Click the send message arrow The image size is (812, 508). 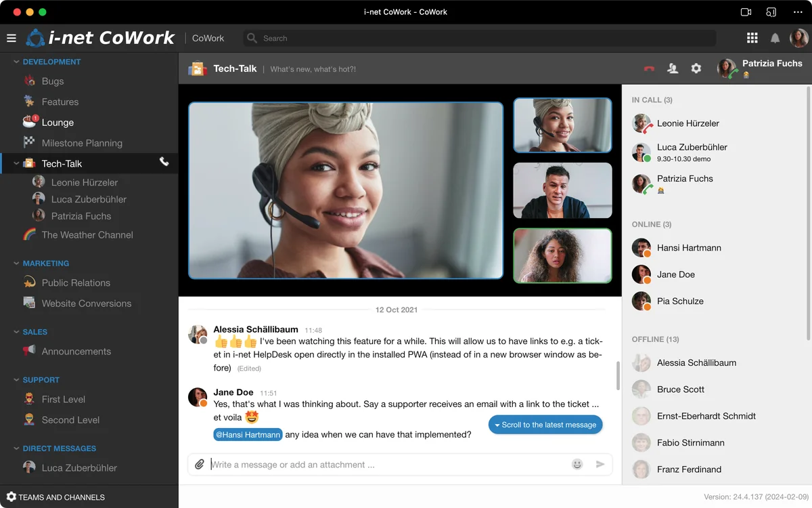(600, 465)
